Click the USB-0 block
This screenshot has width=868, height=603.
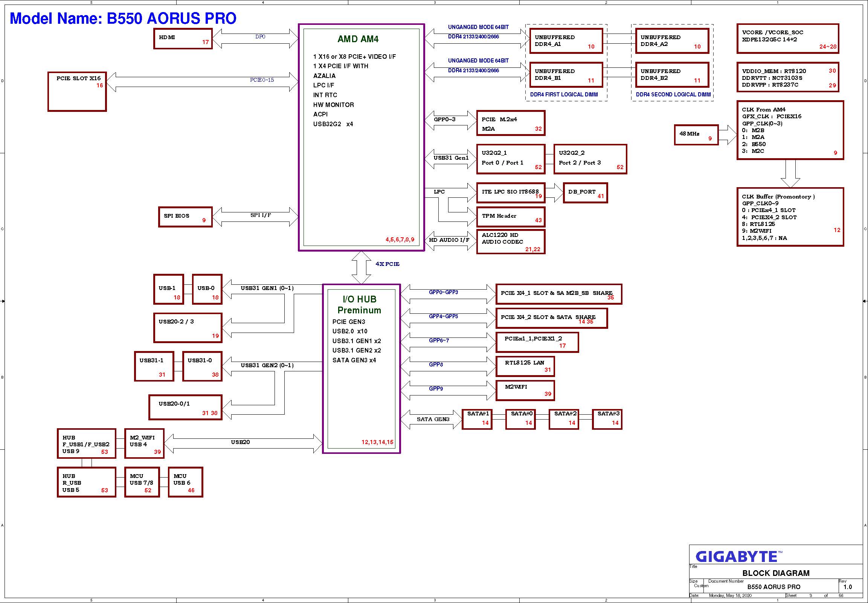207,289
